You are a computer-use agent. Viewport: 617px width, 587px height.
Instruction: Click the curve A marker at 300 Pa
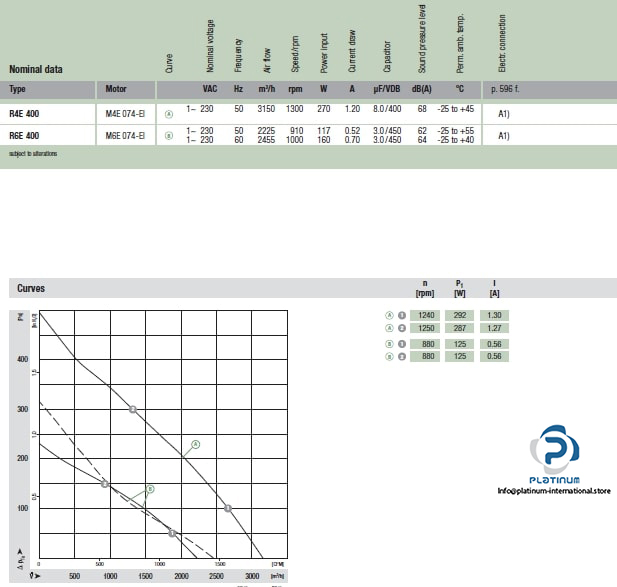click(x=133, y=409)
